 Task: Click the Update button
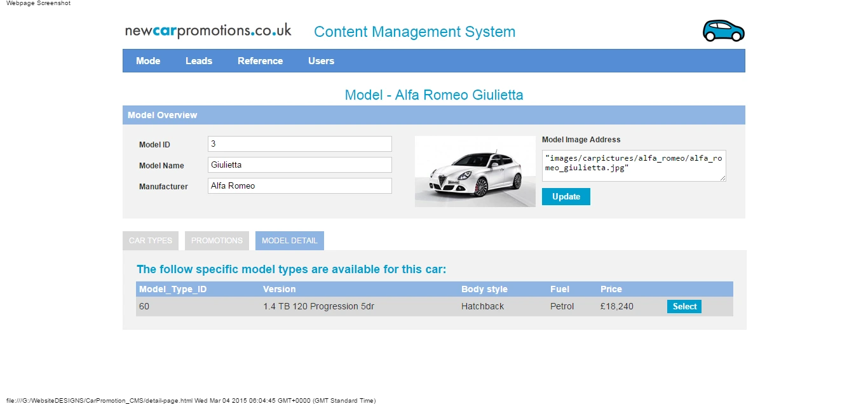pos(566,196)
